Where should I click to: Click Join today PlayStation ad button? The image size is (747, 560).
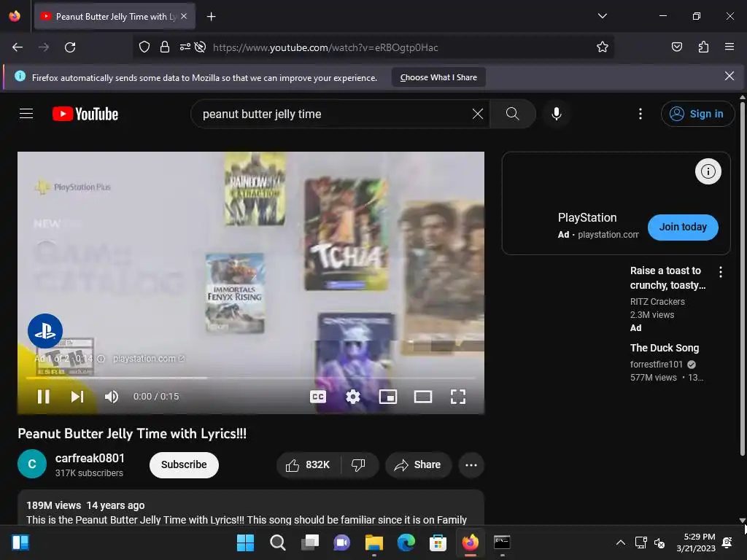pos(683,227)
